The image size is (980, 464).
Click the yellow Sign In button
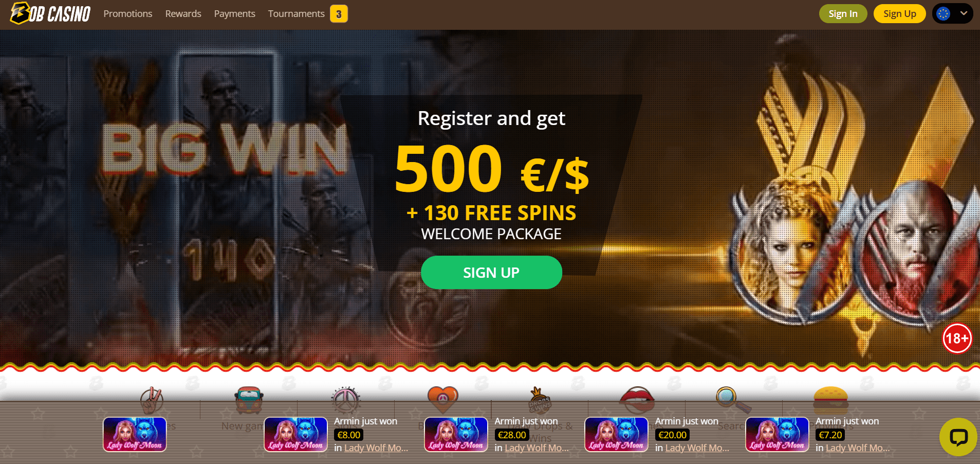pos(843,14)
